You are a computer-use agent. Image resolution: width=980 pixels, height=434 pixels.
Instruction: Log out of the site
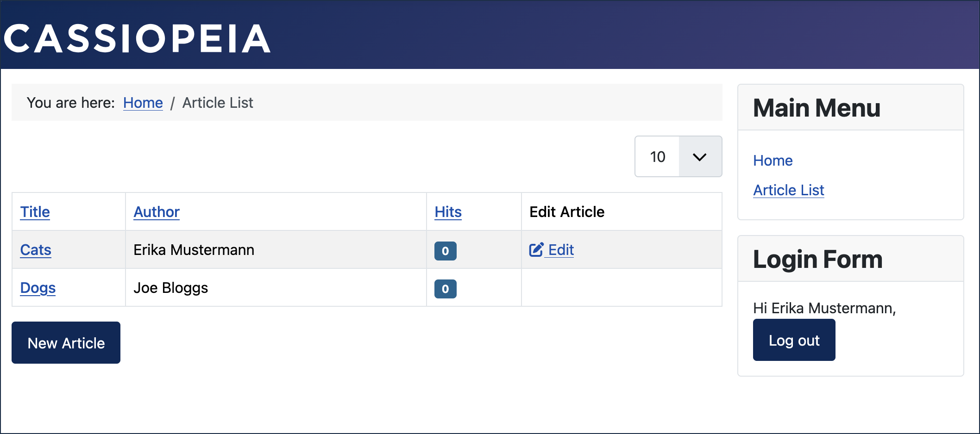point(794,340)
